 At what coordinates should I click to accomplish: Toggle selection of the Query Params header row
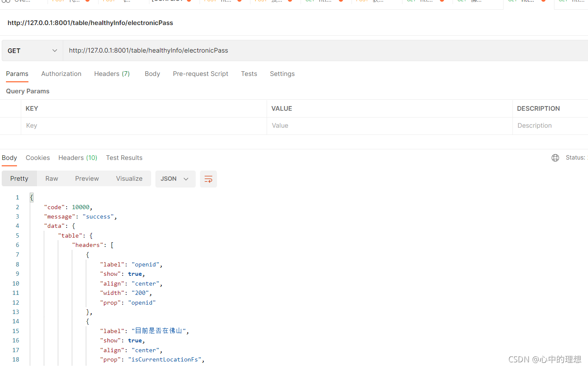(x=11, y=108)
